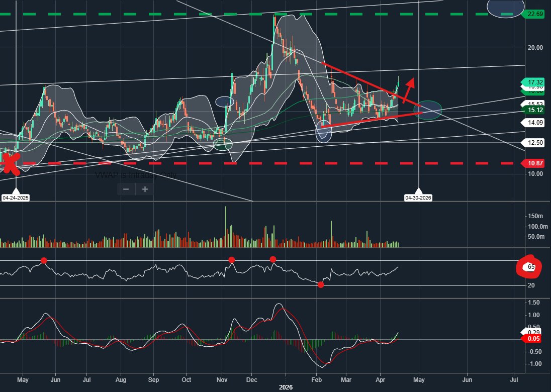Click the Sep label on time axis
551x392 pixels.
pyautogui.click(x=153, y=380)
